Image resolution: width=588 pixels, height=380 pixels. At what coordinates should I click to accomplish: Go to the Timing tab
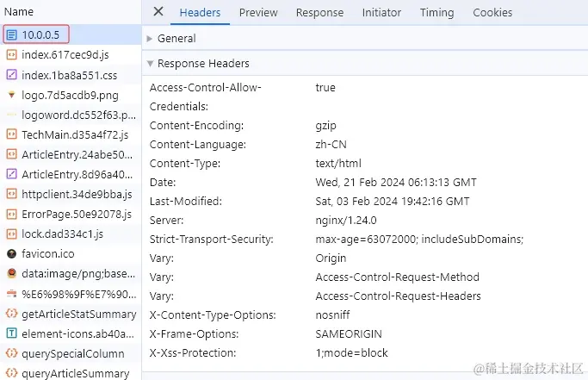point(436,13)
